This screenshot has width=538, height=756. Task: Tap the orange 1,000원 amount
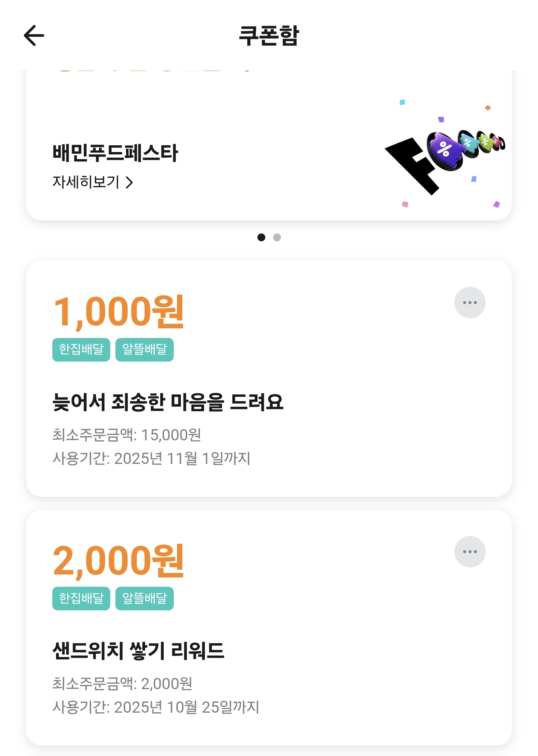[x=118, y=312]
